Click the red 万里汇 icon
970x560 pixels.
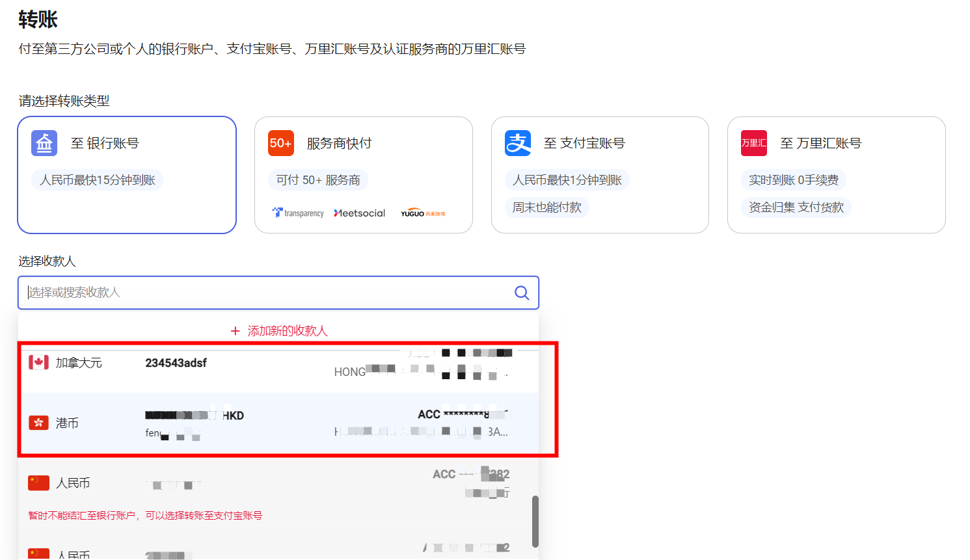point(753,142)
